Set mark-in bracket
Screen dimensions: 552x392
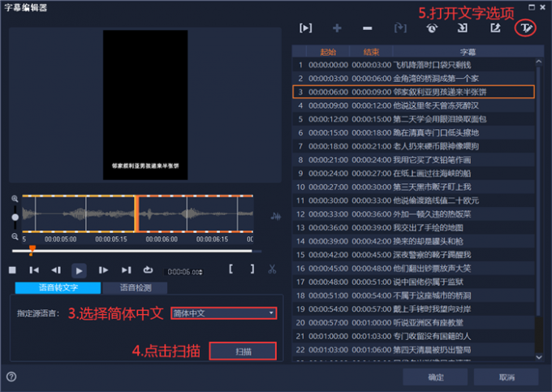tap(231, 269)
